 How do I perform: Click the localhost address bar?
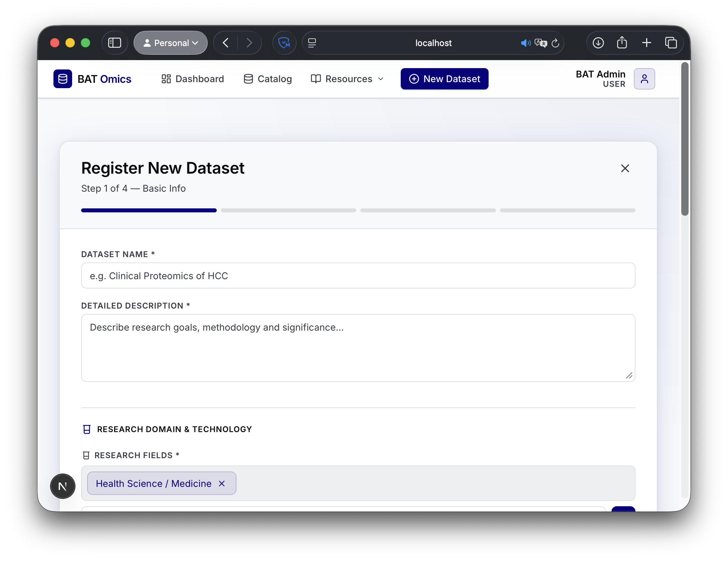(x=433, y=43)
